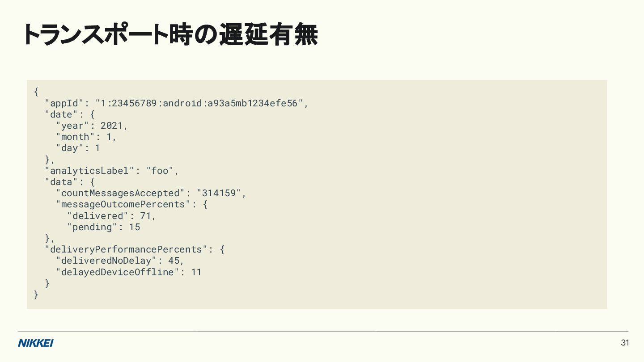Click the "day": 1 line
Image resolution: width=644 pixels, height=362 pixels.
click(x=78, y=148)
